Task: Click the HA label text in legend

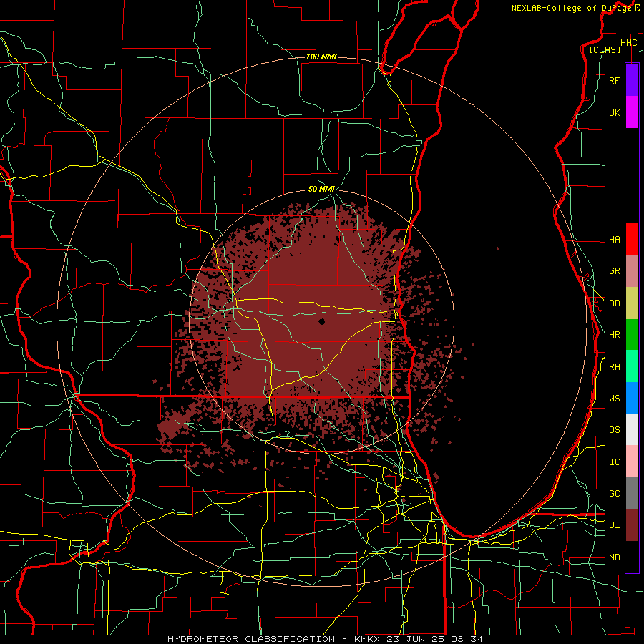Action: (x=614, y=240)
